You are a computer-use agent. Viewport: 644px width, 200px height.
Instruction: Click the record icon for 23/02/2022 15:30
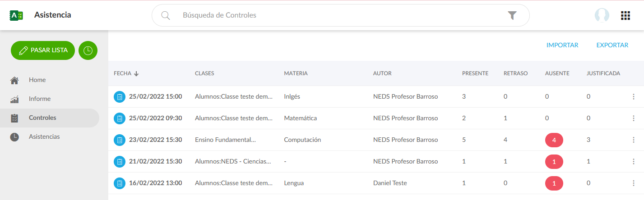pyautogui.click(x=120, y=140)
